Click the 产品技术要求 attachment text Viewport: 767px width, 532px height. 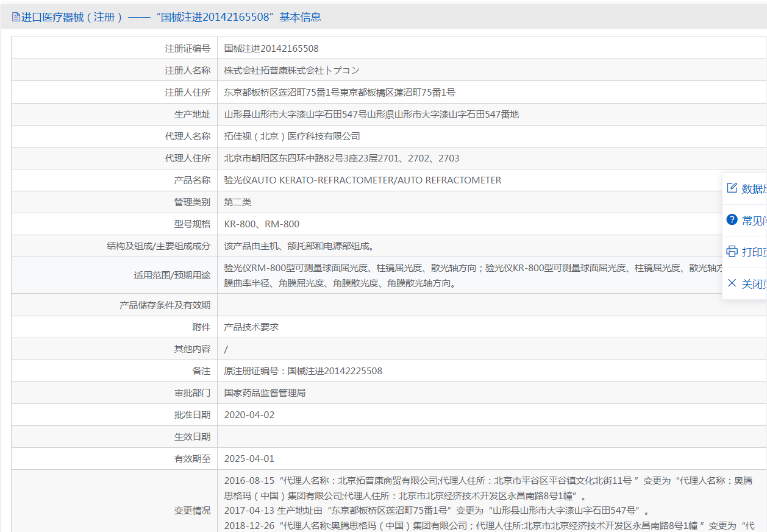coord(251,327)
